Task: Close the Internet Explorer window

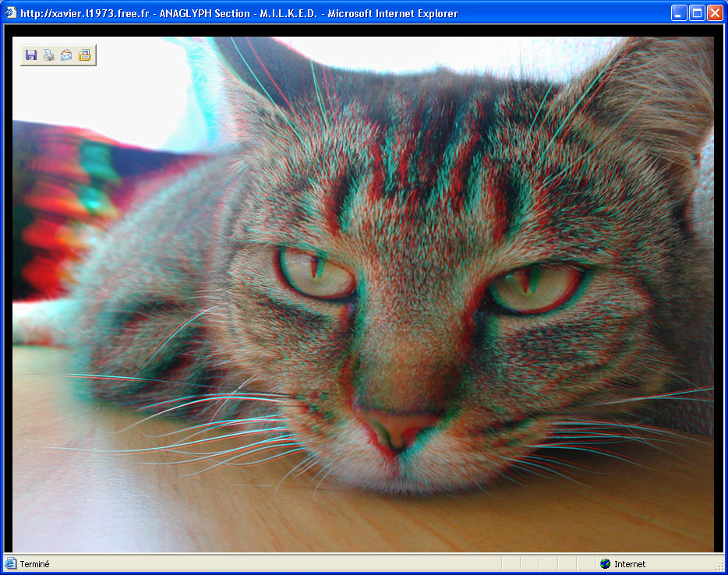Action: (x=715, y=13)
